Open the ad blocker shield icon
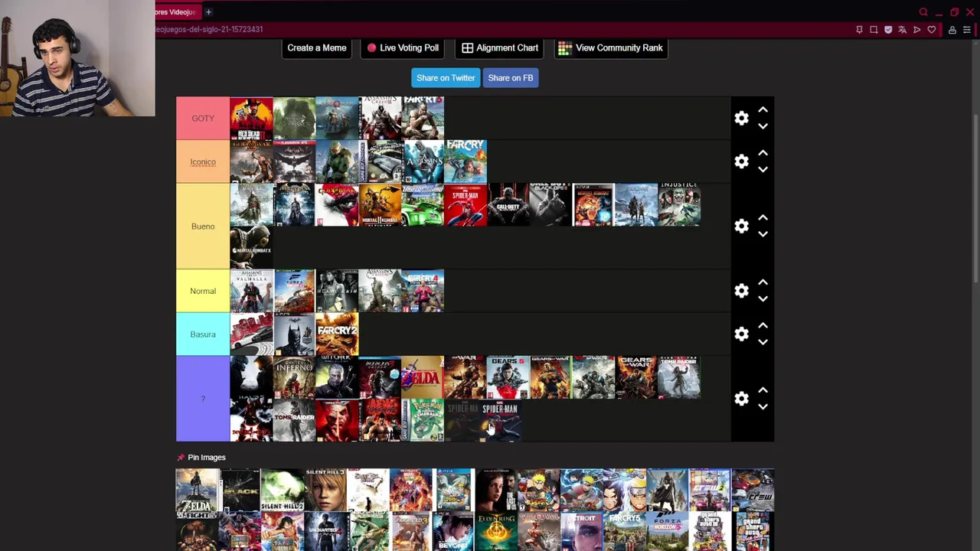Screen dimensions: 980x551 888,30
